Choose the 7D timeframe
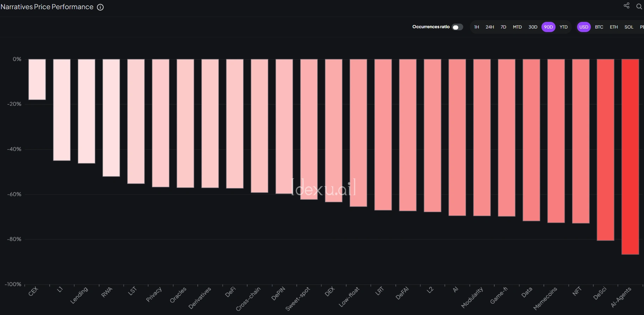The image size is (644, 315). [x=503, y=27]
